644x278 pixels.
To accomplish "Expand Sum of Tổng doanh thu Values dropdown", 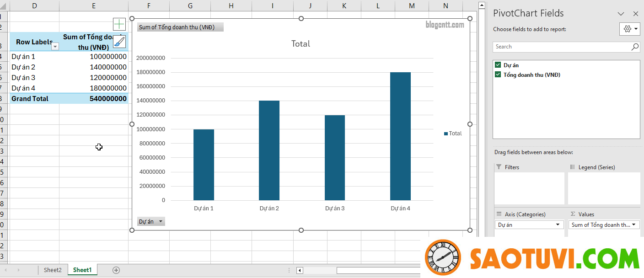I will (x=634, y=225).
